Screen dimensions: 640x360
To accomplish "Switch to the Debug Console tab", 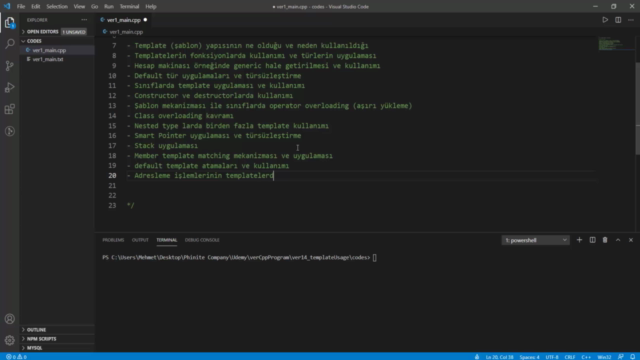I will click(202, 240).
